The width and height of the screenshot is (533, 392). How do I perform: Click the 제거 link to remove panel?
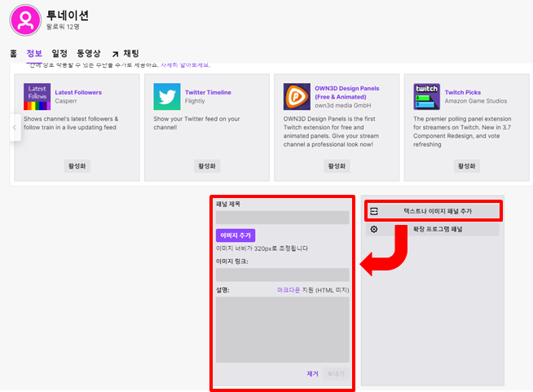coord(312,373)
